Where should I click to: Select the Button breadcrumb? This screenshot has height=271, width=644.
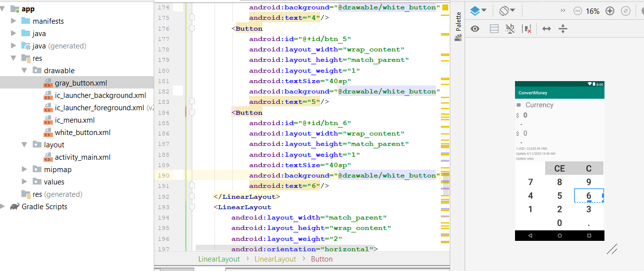point(322,259)
